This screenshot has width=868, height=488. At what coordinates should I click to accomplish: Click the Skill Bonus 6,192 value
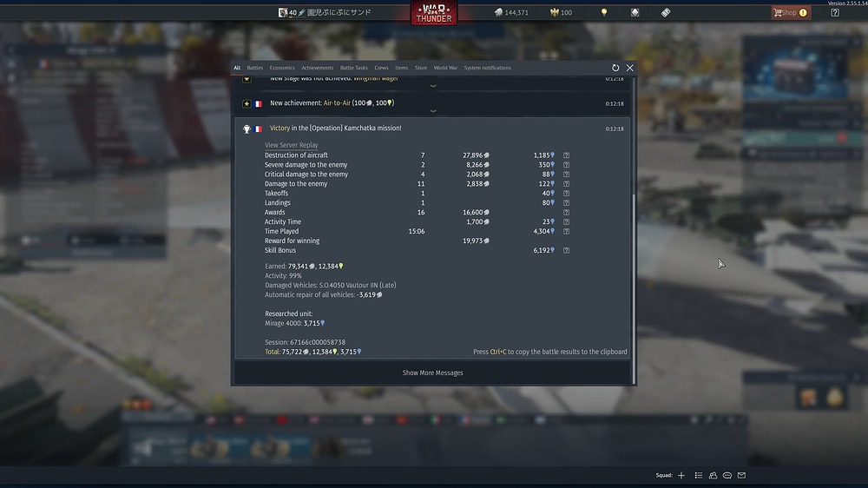pos(543,250)
